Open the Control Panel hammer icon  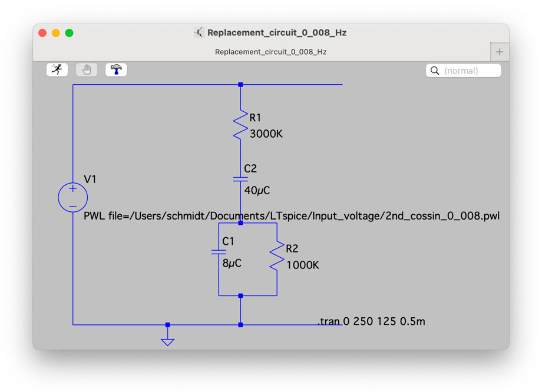[116, 70]
